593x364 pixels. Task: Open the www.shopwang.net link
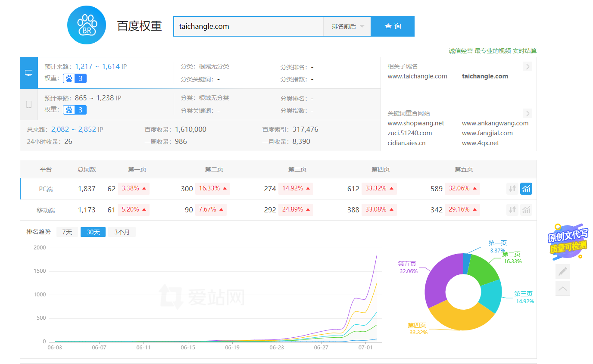tap(415, 123)
